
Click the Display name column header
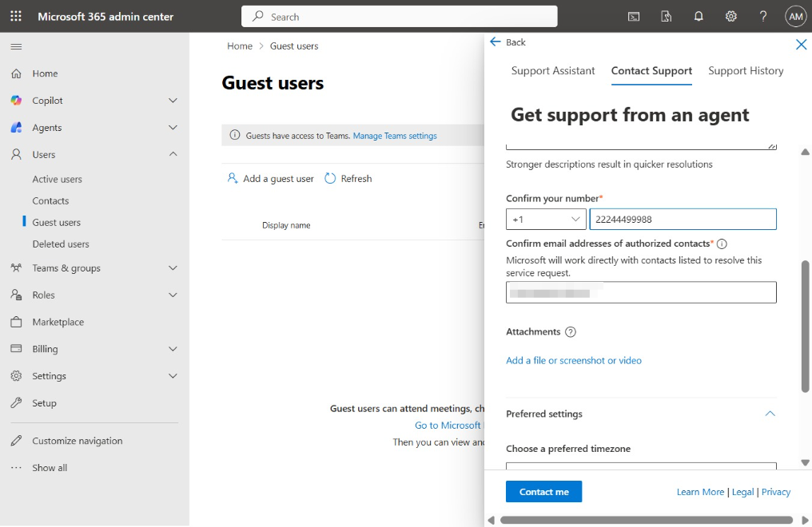coord(286,225)
